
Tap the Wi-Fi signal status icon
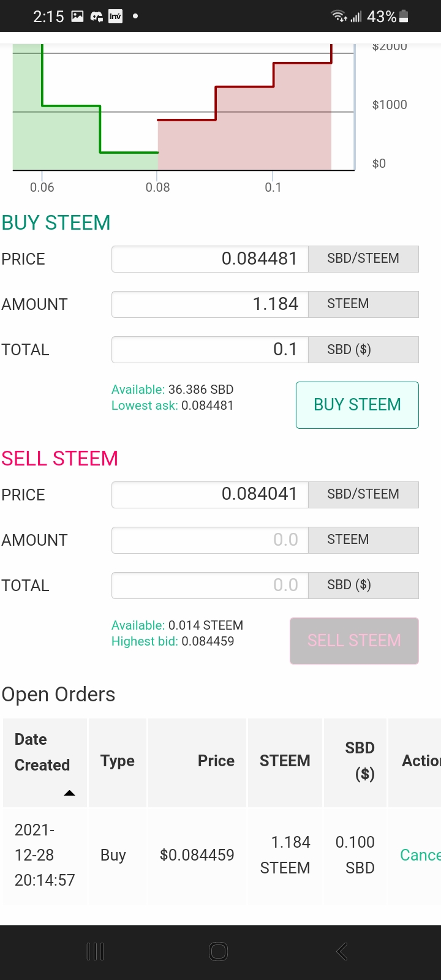339,17
